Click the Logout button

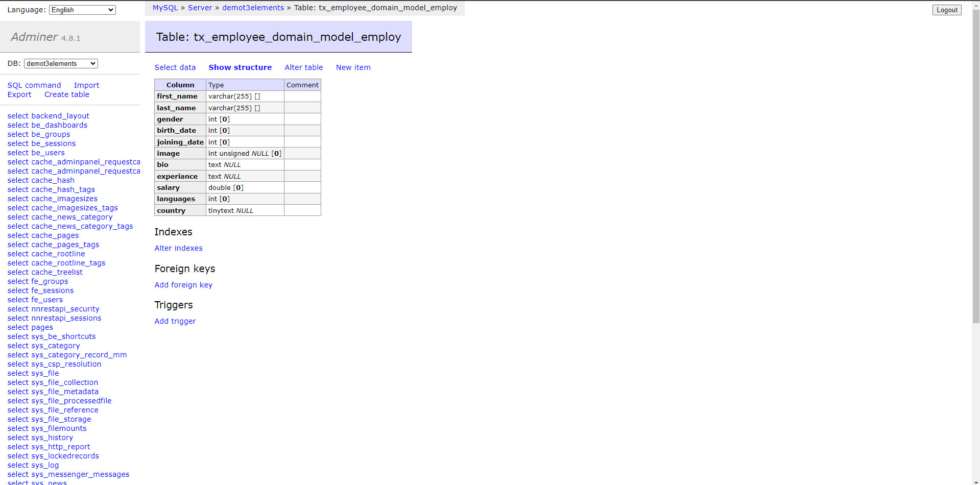(x=946, y=10)
